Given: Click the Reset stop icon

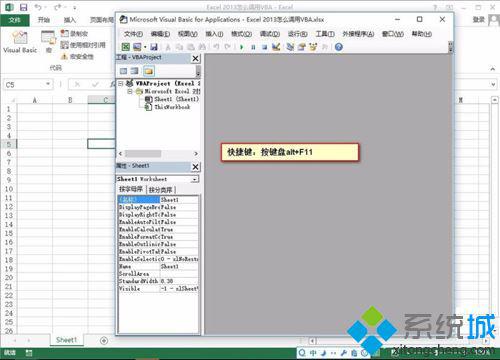Looking at the screenshot, I should point(264,47).
